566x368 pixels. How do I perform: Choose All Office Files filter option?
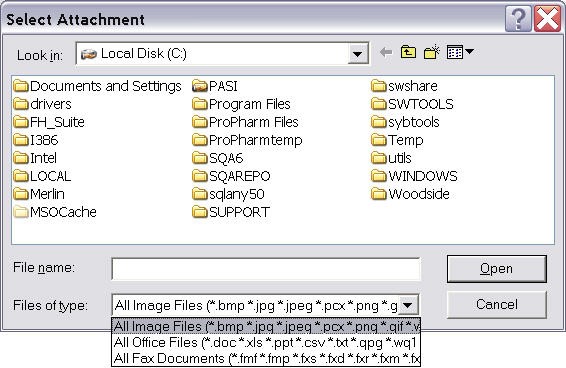coord(266,342)
